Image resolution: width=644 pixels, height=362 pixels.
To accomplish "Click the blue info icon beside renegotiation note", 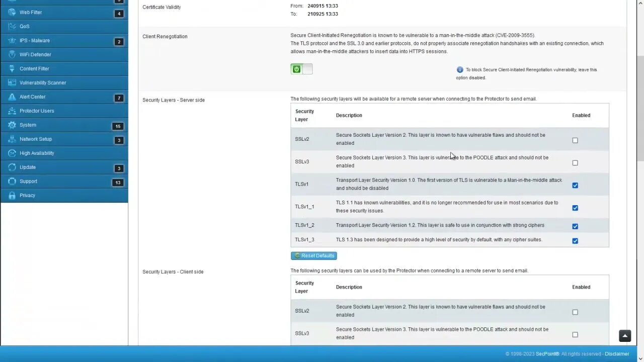I will [x=460, y=70].
